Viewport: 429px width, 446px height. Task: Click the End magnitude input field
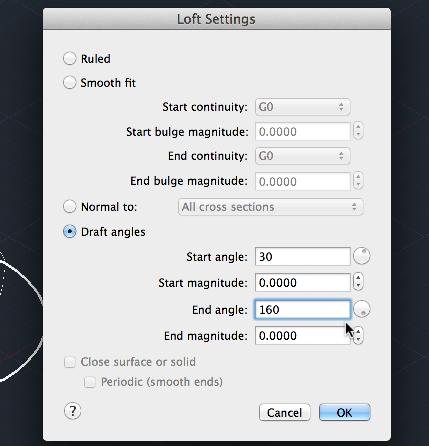click(x=303, y=335)
